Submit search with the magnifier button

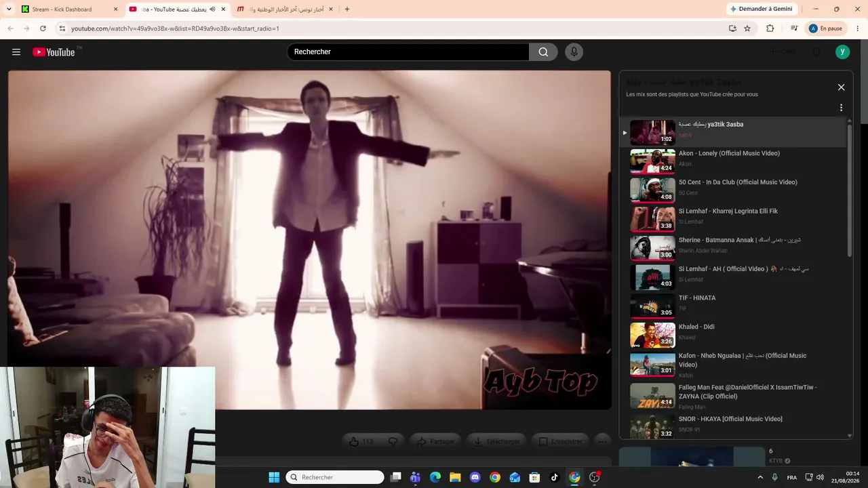[x=543, y=52]
